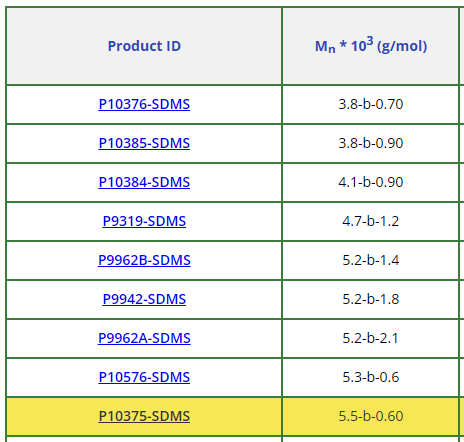Open the P9962A-SDMS product link
The width and height of the screenshot is (464, 442).
(144, 338)
